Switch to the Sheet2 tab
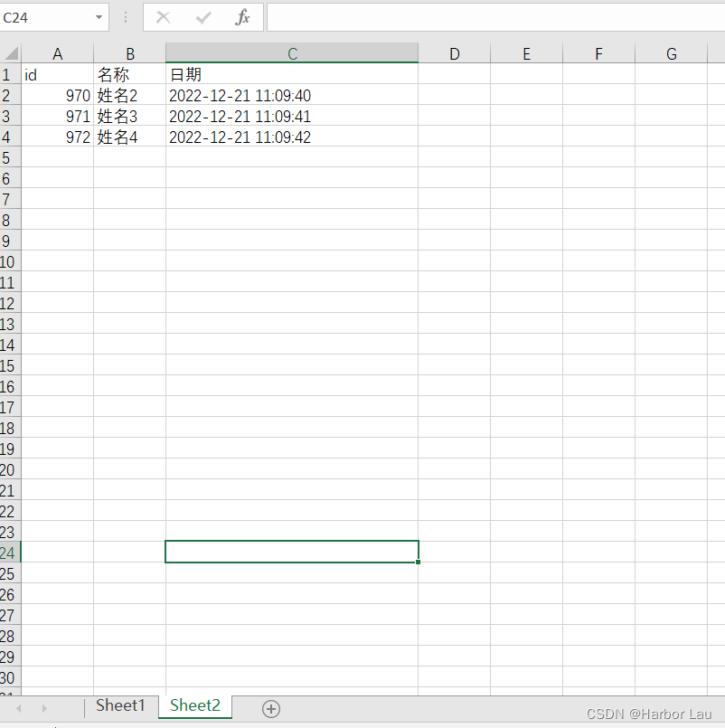 194,705
